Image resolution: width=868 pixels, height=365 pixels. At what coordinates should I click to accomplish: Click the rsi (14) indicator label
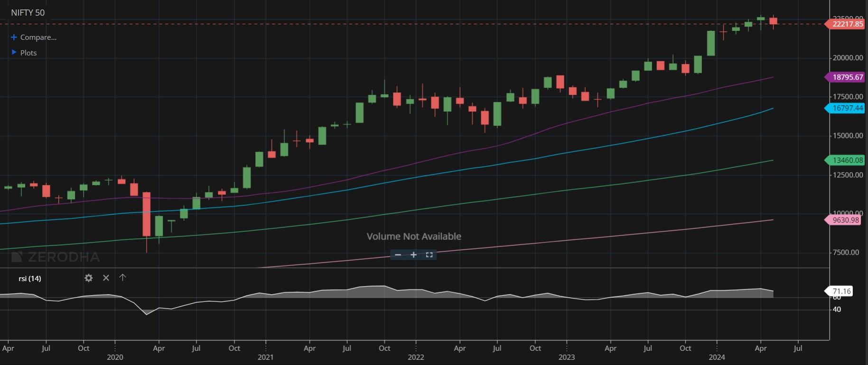point(30,278)
